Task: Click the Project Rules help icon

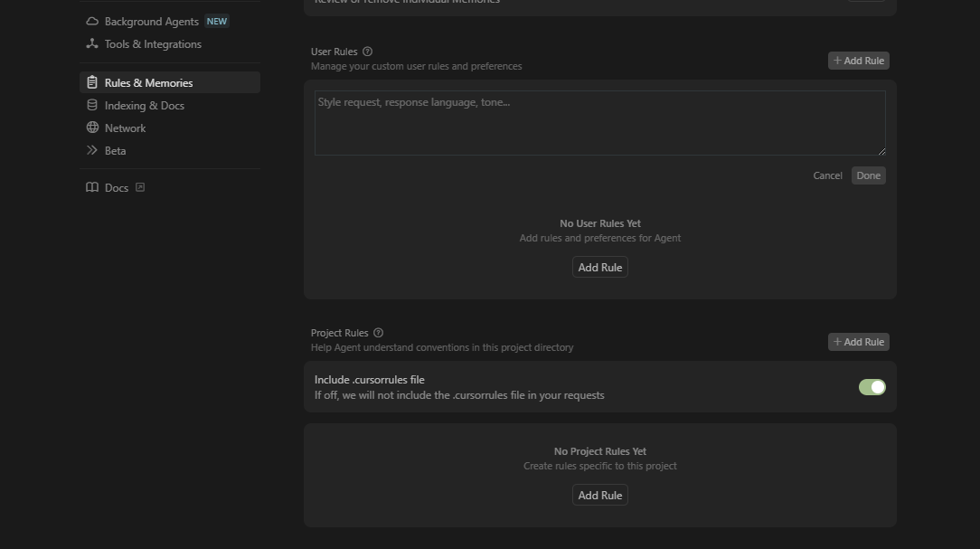Action: (x=378, y=333)
